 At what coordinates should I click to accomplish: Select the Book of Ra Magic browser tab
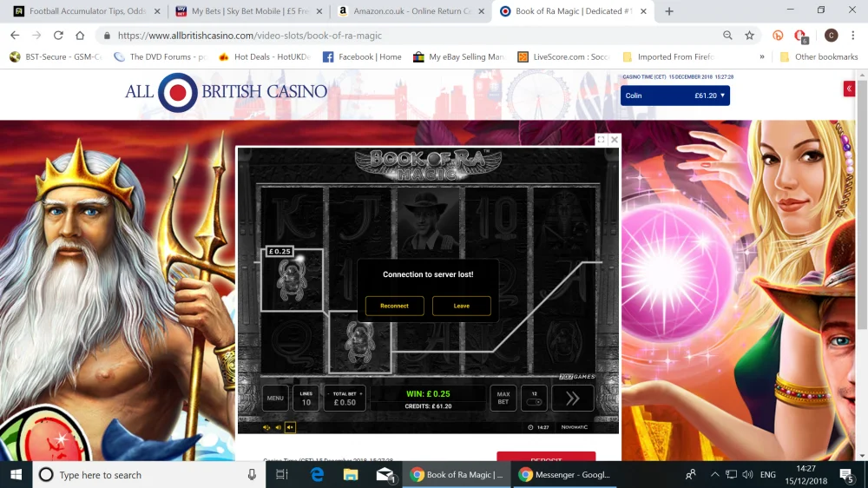[574, 11]
